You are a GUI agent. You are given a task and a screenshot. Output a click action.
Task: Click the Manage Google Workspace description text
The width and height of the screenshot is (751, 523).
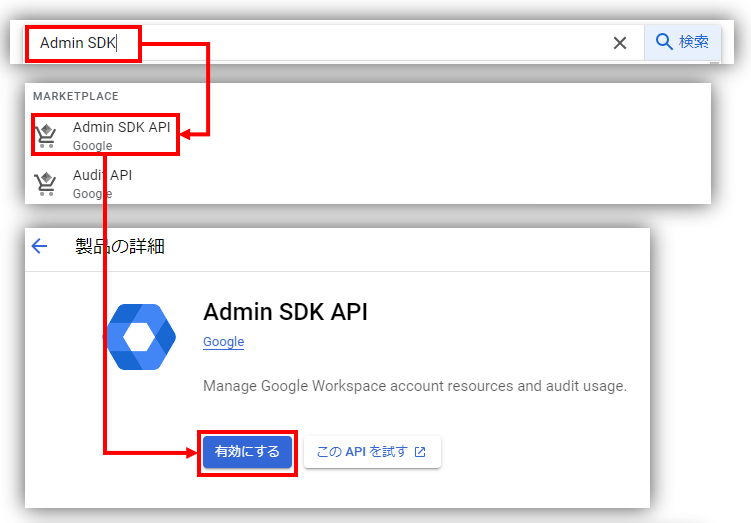coord(415,386)
